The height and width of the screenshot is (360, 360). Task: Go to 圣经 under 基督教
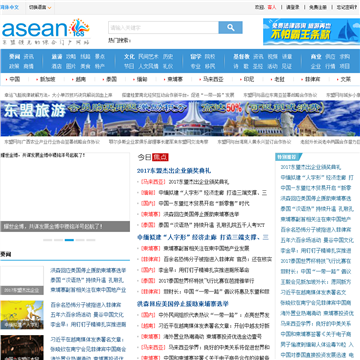pos(258,66)
